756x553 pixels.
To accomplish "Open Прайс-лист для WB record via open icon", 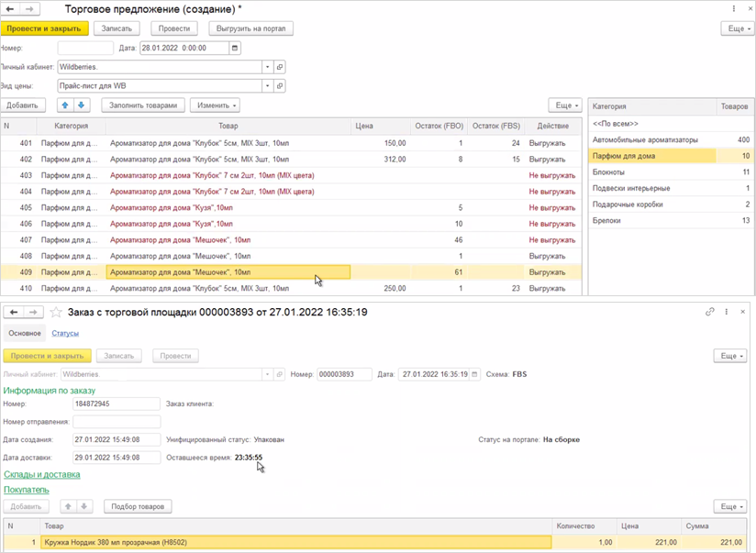I will point(280,85).
